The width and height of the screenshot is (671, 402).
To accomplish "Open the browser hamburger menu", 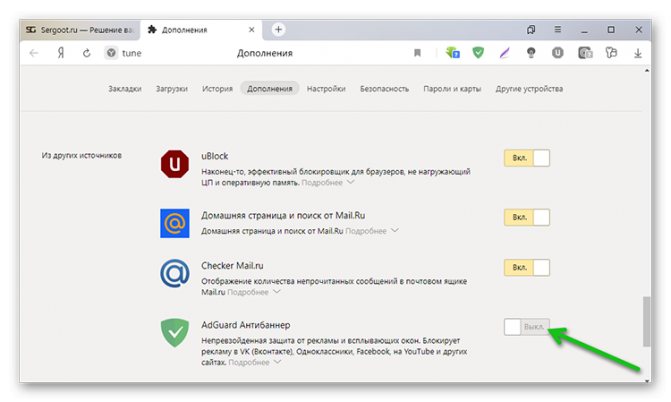I will pyautogui.click(x=558, y=30).
